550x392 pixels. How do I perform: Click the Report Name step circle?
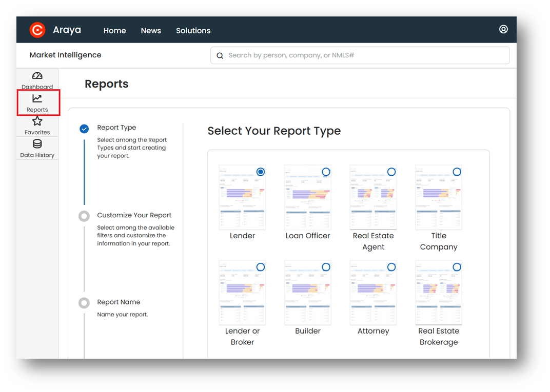click(84, 303)
